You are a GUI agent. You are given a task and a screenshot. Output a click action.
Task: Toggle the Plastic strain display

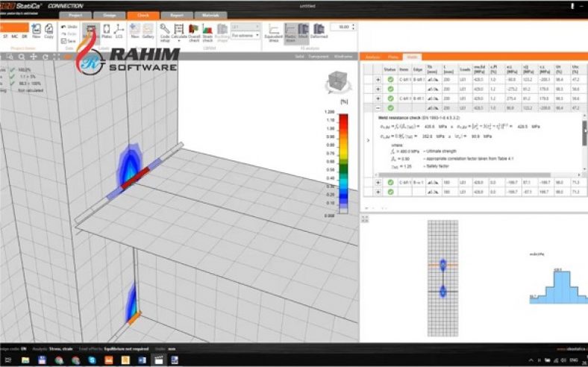(290, 32)
